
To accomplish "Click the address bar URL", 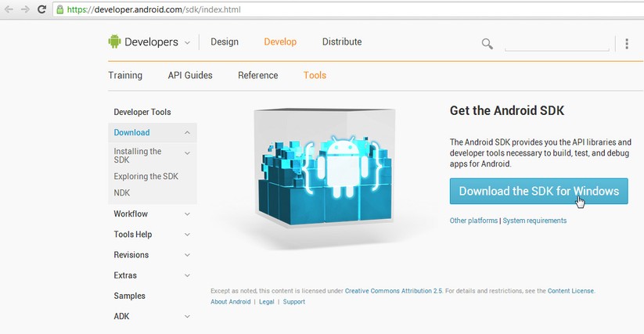I will pyautogui.click(x=154, y=9).
